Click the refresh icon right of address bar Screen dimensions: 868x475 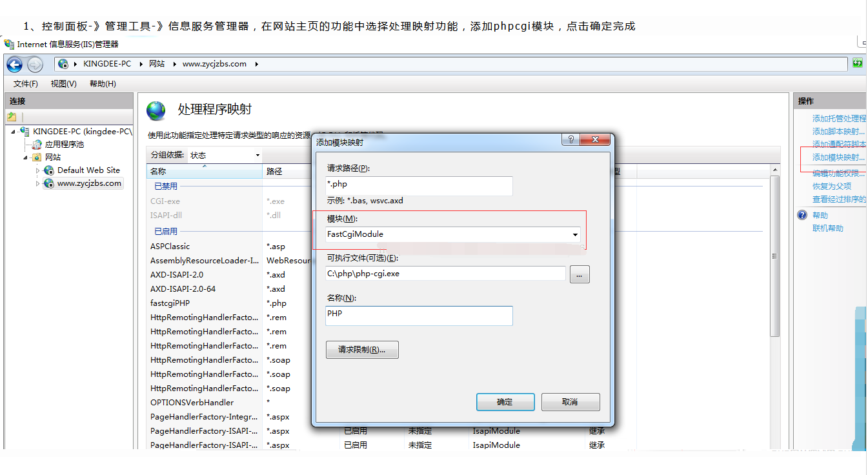(x=857, y=63)
